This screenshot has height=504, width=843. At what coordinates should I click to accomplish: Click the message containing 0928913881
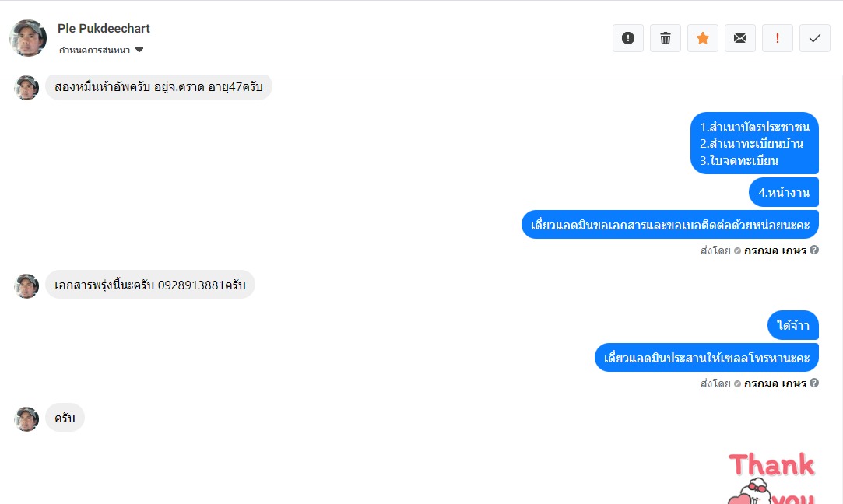pos(150,285)
